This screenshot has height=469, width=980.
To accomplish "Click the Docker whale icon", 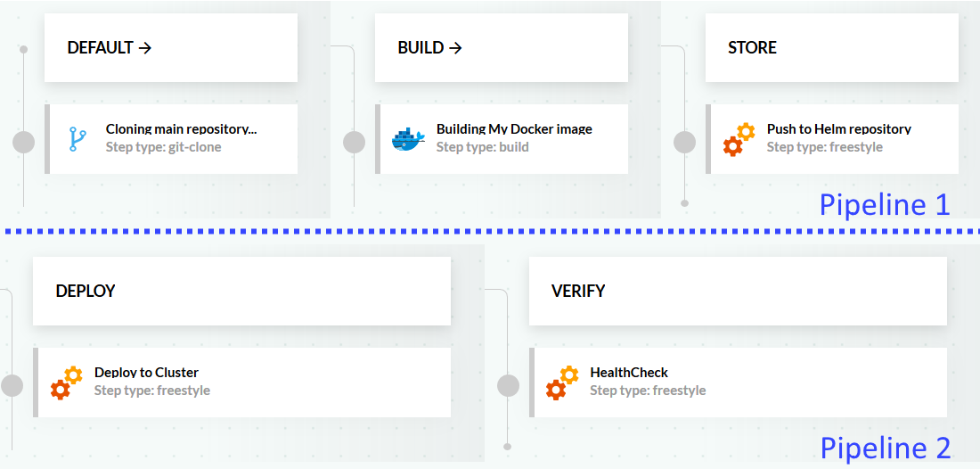I will coord(408,140).
